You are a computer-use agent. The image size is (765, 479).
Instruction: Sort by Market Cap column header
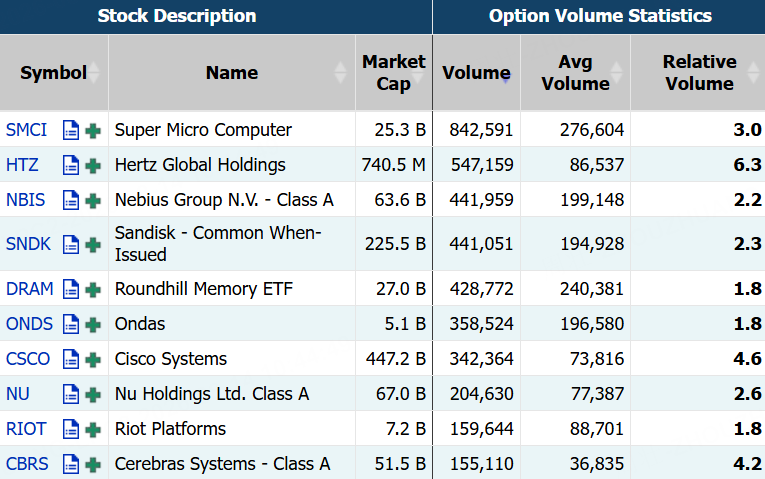[x=394, y=73]
